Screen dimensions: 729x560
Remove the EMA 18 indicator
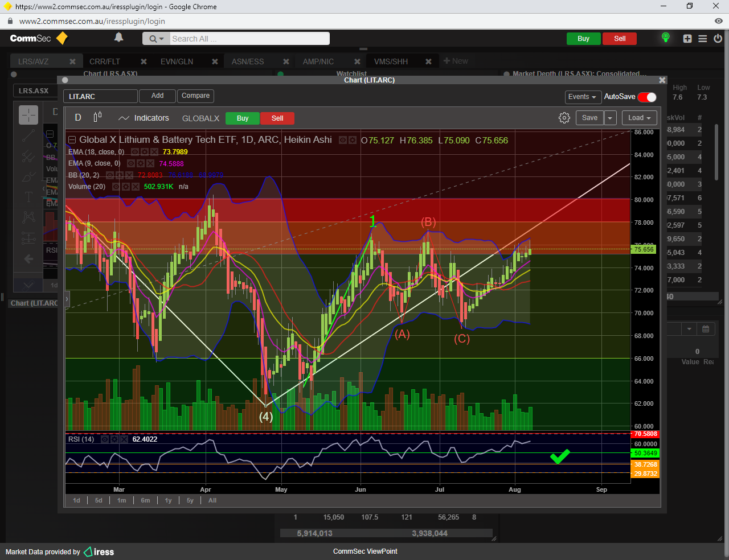[x=154, y=152]
